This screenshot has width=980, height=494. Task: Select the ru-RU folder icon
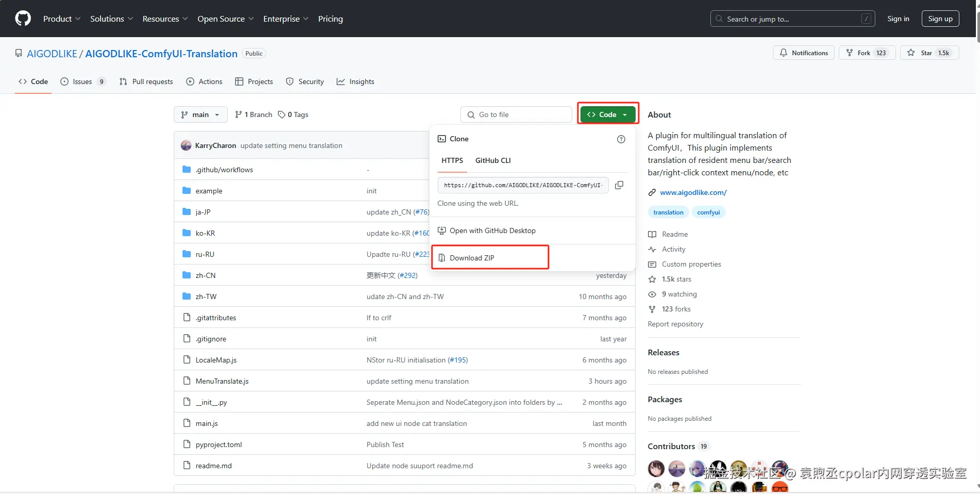(x=187, y=254)
